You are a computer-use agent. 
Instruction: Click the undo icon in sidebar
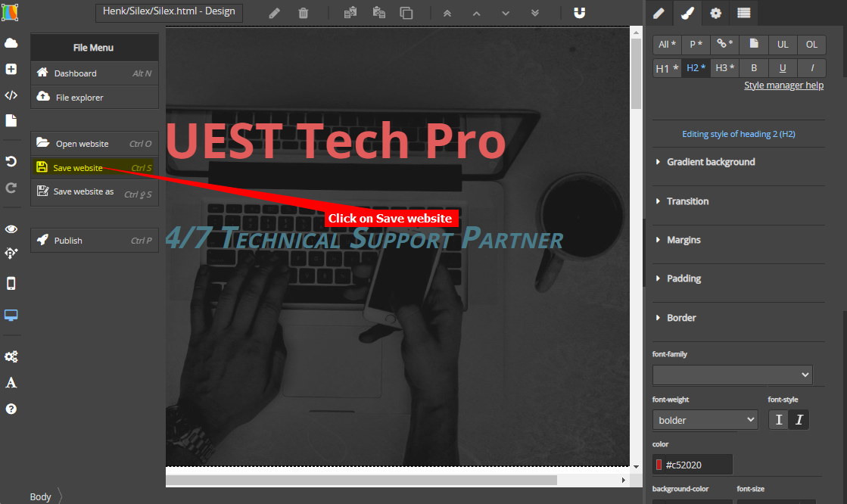point(11,161)
